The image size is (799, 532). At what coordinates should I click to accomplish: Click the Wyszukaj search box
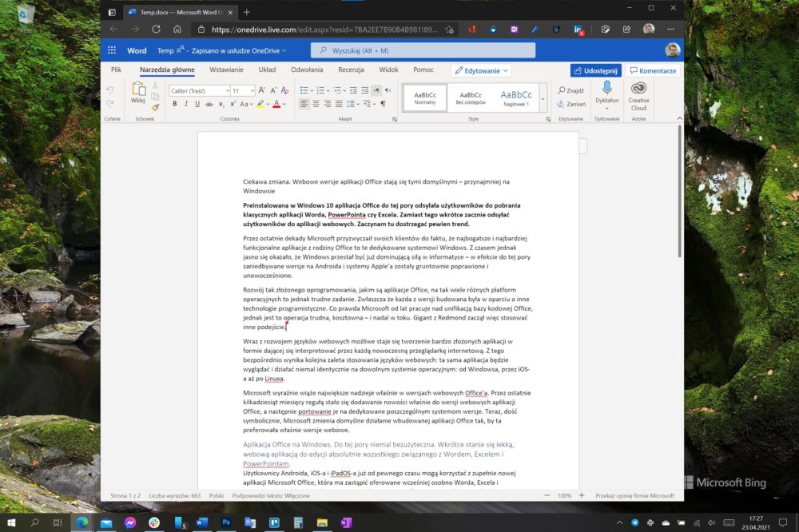click(x=423, y=50)
